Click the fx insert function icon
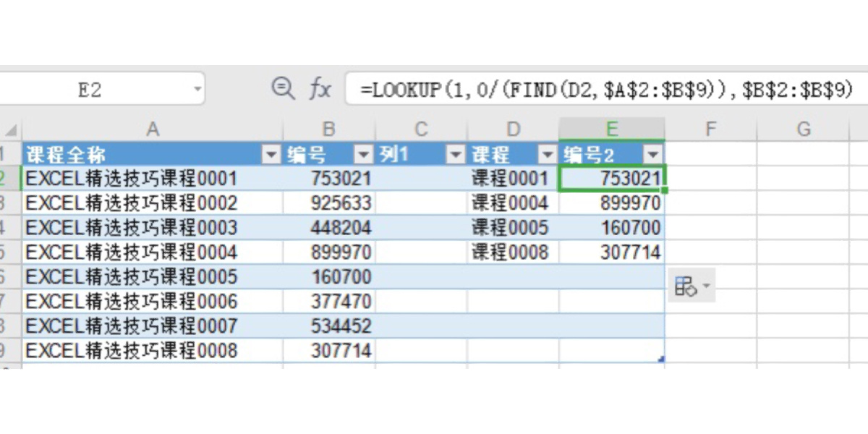 click(x=320, y=89)
